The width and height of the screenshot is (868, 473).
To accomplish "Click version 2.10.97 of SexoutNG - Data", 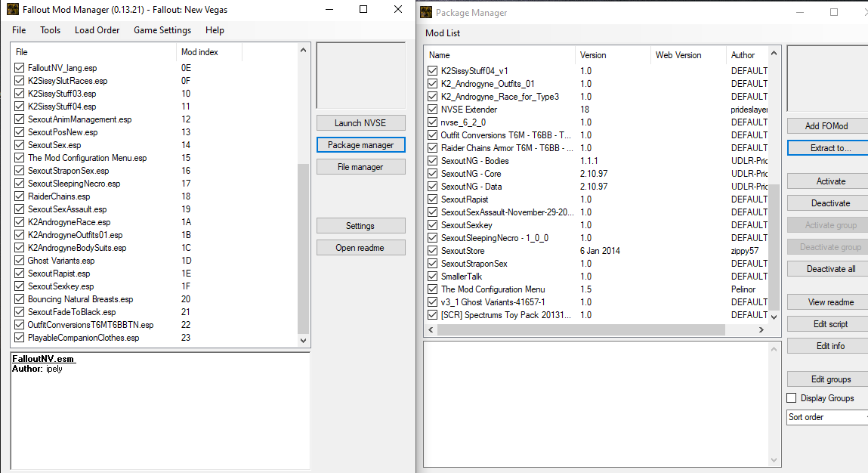I will click(594, 186).
